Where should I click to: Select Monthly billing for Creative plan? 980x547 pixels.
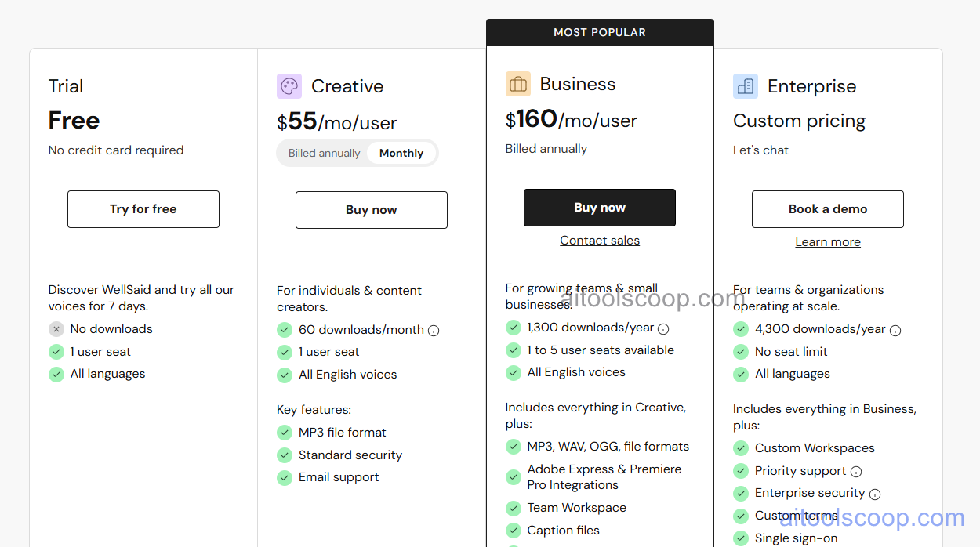coord(401,154)
